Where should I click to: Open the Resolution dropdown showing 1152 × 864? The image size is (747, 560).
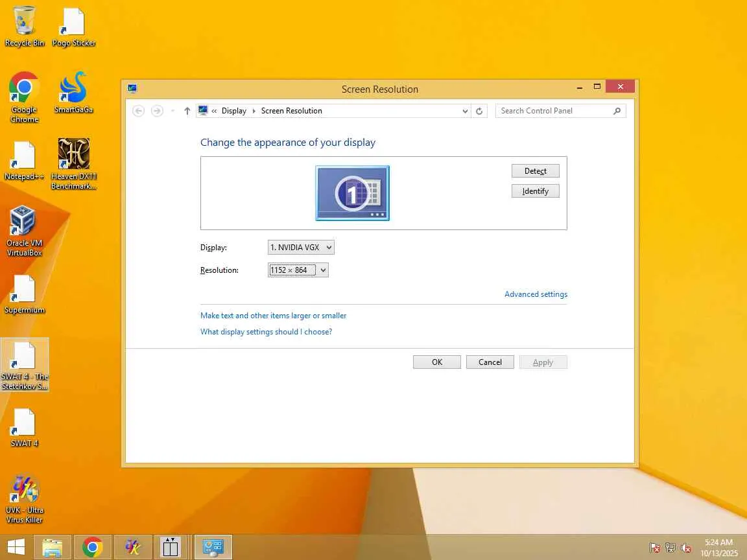click(x=298, y=270)
